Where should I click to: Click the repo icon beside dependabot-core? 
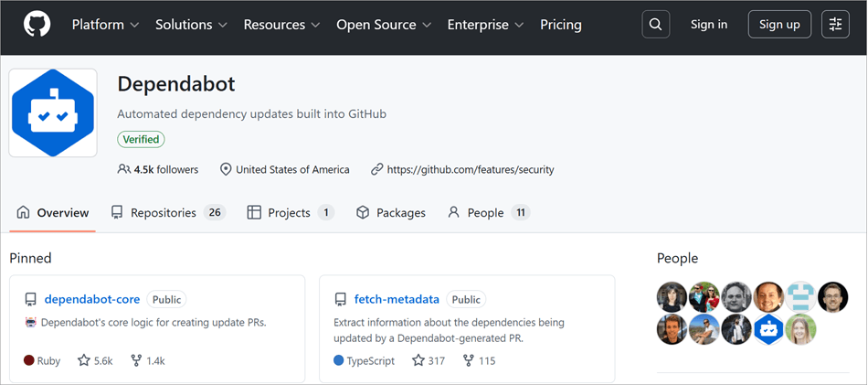click(30, 300)
